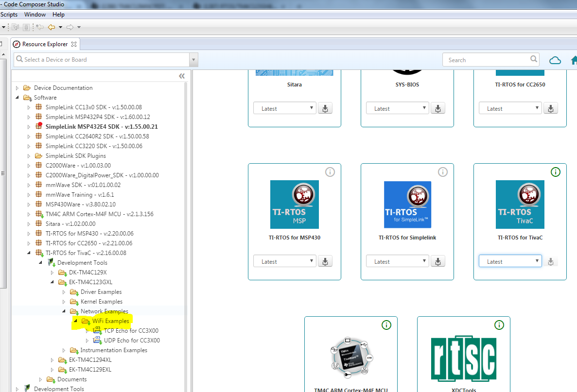
Task: Select Kernel Examples folder
Action: 102,302
